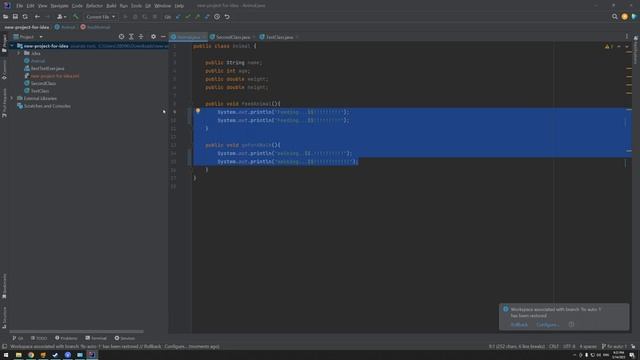
Task: Click the warnings indicator in editor corner
Action: click(609, 47)
